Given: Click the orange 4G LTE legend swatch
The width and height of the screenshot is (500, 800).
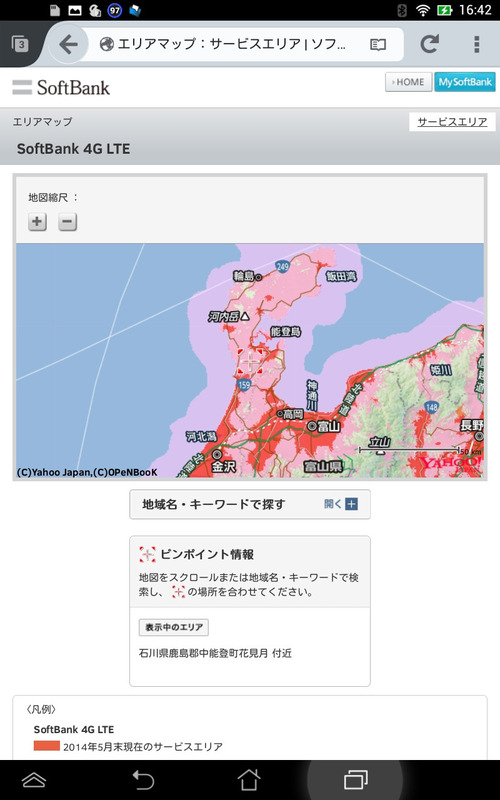Looking at the screenshot, I should [x=47, y=746].
